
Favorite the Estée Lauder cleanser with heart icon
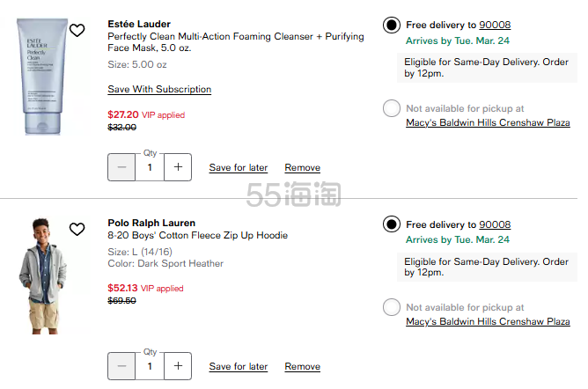tap(77, 31)
